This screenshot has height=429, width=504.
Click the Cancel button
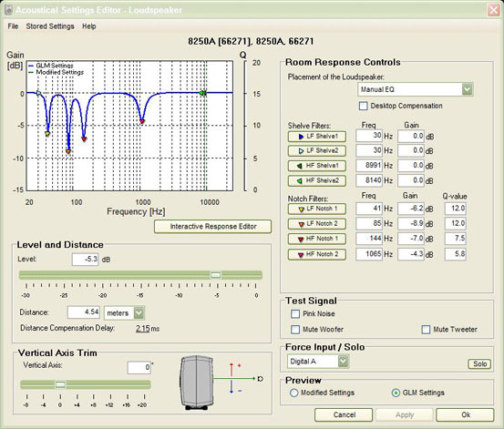[x=344, y=414]
